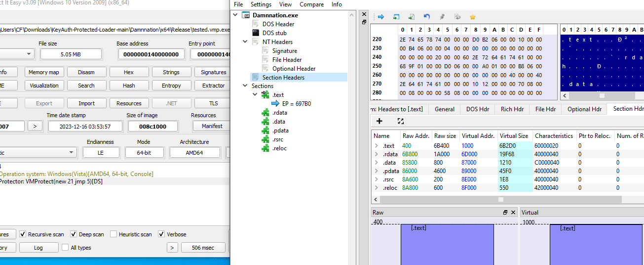The width and height of the screenshot is (644, 265).
Task: Expand the .rdata row in section table
Action: point(377,154)
